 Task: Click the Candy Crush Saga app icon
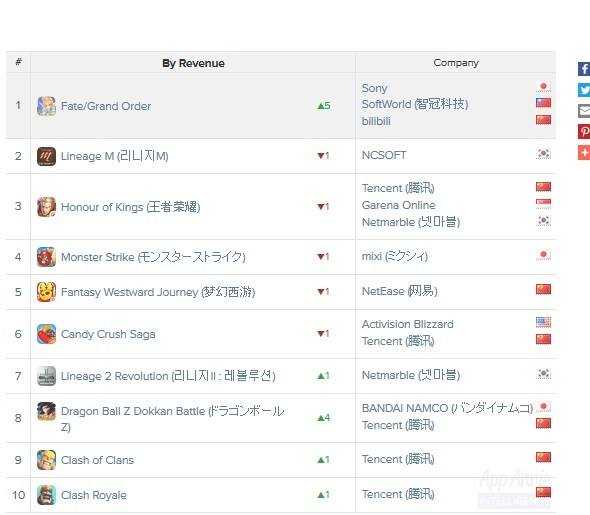click(46, 334)
